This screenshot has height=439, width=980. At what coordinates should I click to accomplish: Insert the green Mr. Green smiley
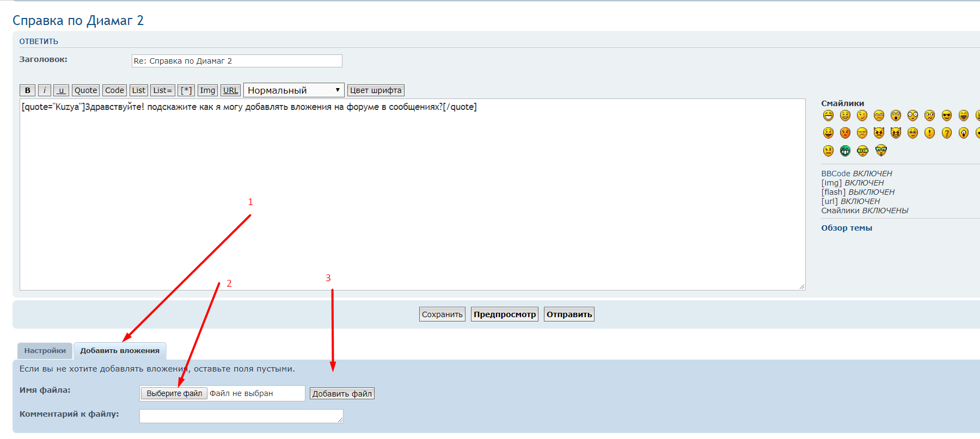845,151
